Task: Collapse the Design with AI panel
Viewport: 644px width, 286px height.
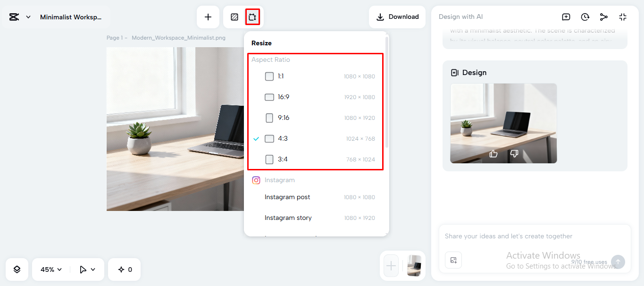Action: [623, 17]
